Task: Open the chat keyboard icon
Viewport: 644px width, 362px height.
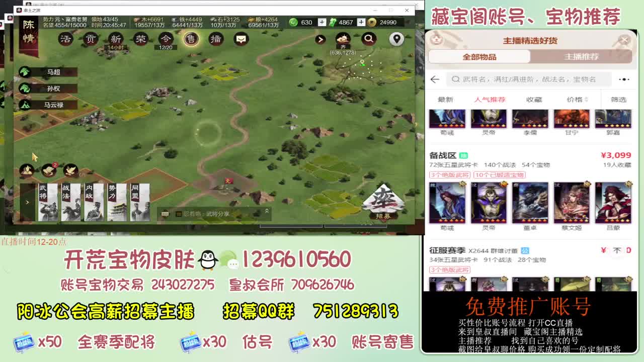Action: click(165, 214)
